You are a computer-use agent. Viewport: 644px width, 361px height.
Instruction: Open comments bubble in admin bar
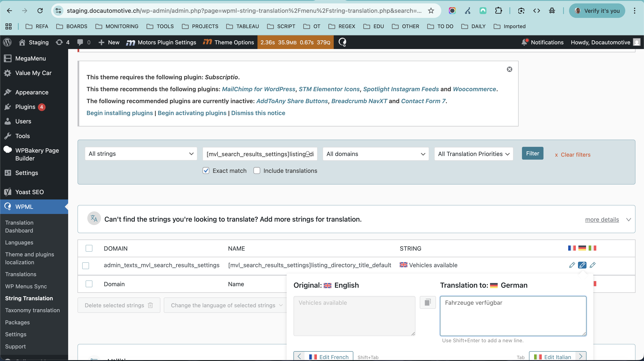[83, 42]
